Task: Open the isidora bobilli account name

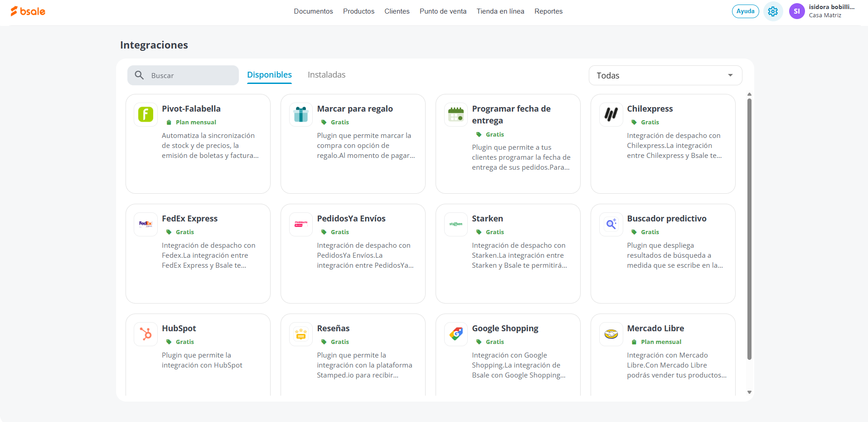Action: (x=832, y=7)
